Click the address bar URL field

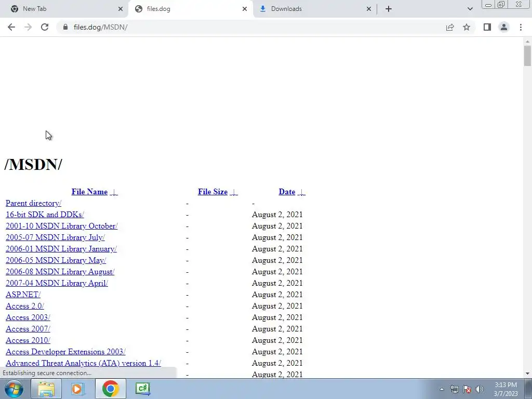(x=251, y=27)
